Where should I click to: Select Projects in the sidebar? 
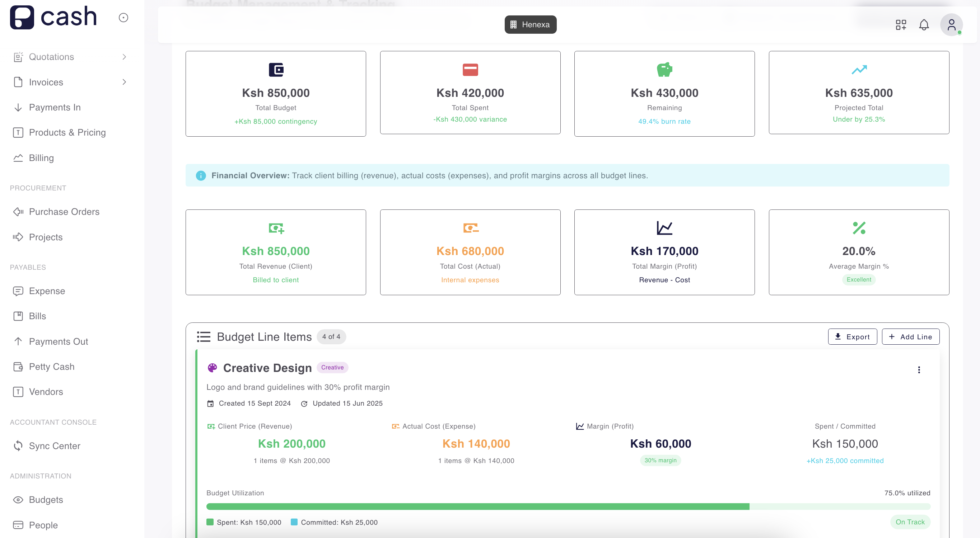point(46,237)
